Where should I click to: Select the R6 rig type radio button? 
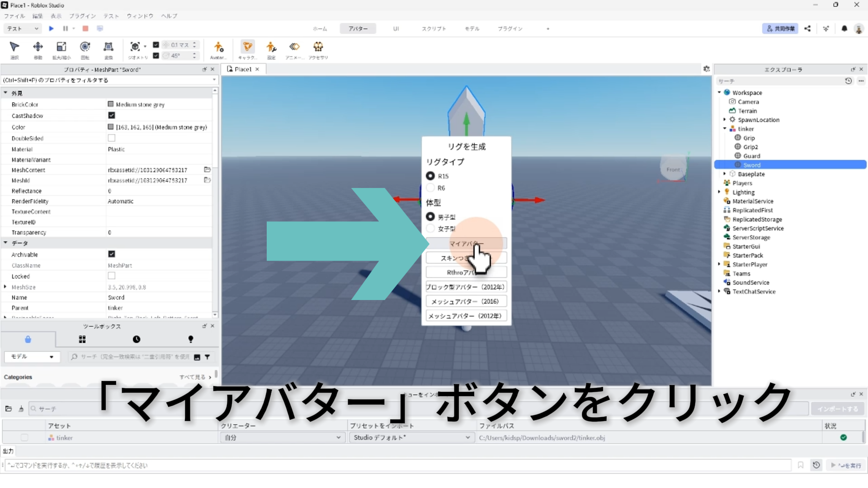430,188
